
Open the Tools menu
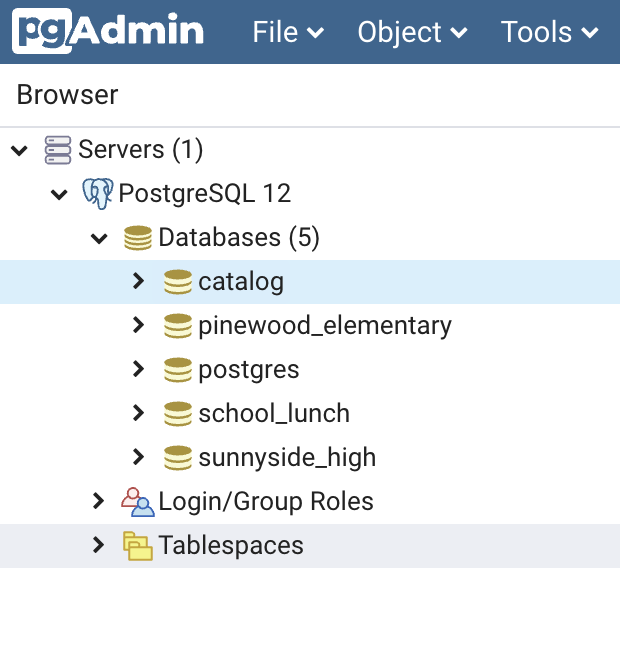point(550,32)
